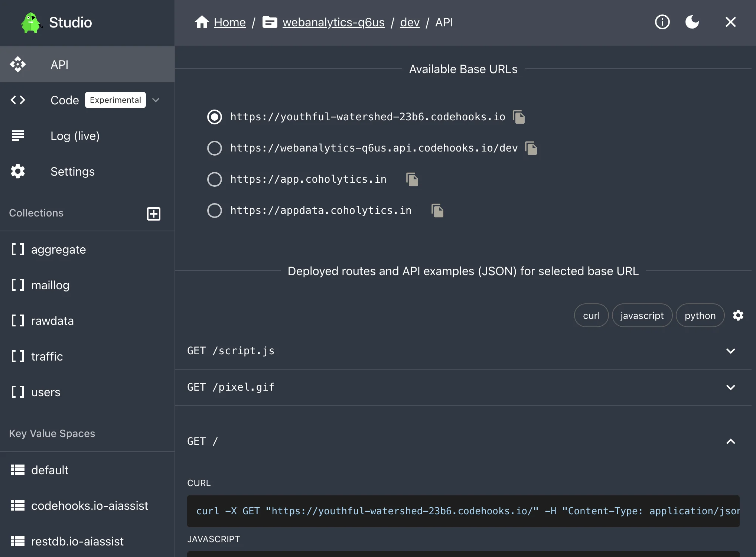The width and height of the screenshot is (756, 557).
Task: Click the traffic collection bracket icon
Action: [18, 356]
